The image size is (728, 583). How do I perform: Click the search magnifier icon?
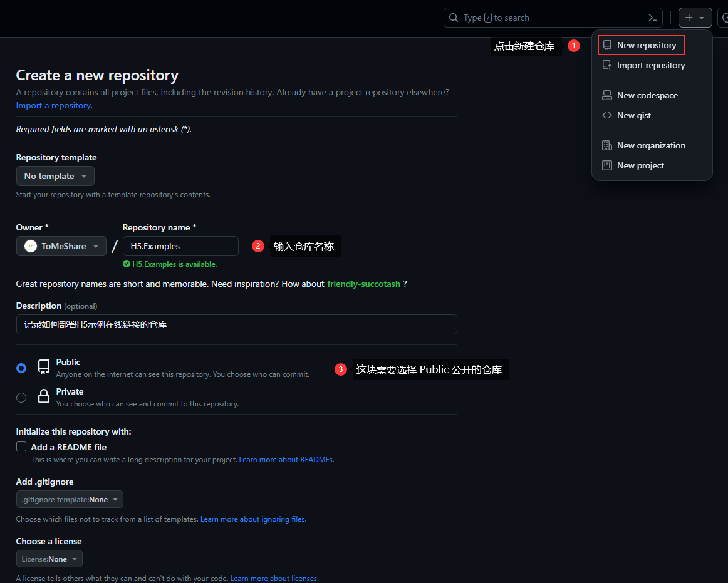pyautogui.click(x=454, y=18)
